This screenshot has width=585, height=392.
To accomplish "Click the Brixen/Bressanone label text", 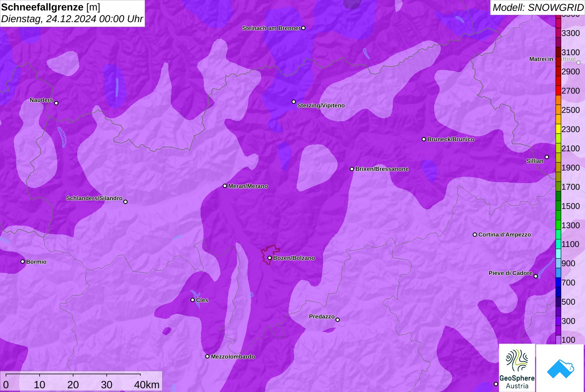I will (382, 169).
